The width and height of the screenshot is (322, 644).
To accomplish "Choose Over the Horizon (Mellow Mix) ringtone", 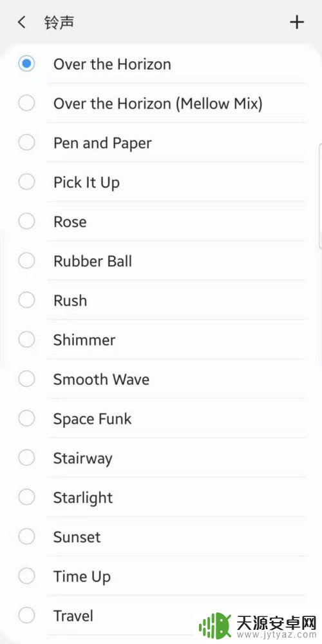I will point(161,103).
